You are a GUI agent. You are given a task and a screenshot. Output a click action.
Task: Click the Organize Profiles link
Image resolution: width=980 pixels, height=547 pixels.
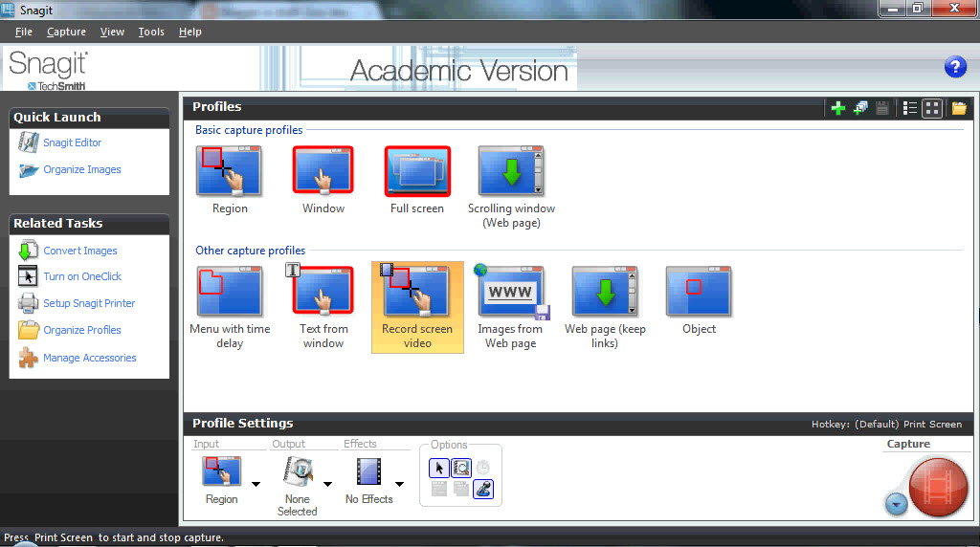click(82, 330)
